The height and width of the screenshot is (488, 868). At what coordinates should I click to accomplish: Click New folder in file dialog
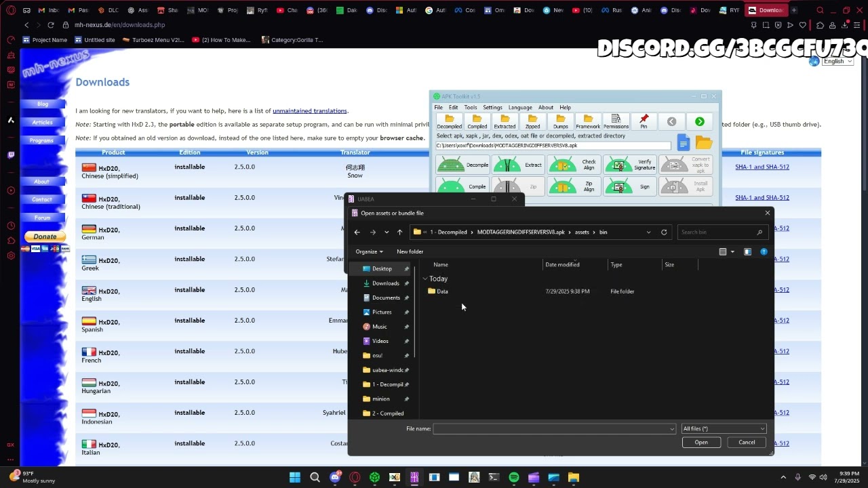point(410,251)
